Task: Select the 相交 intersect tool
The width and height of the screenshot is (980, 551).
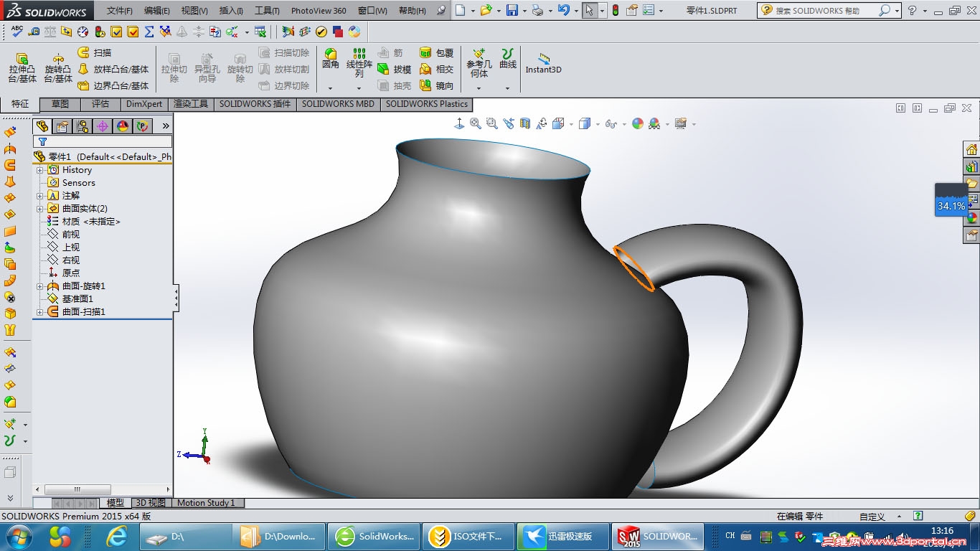Action: (437, 69)
